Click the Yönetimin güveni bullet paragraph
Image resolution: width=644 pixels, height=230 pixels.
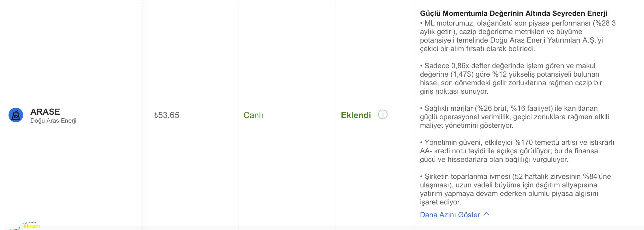click(x=517, y=151)
